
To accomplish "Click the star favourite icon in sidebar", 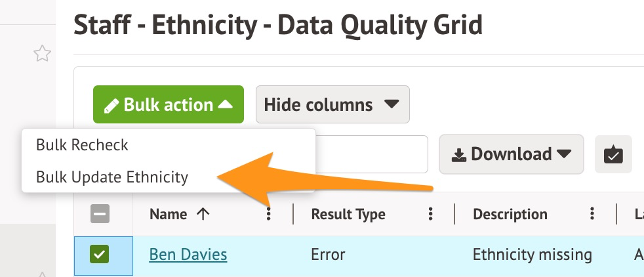I will [x=42, y=54].
